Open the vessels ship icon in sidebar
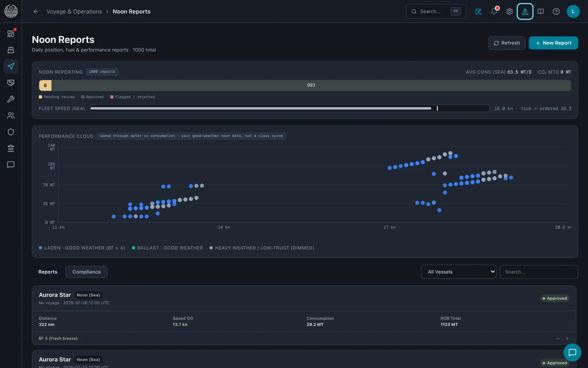Image resolution: width=588 pixels, height=368 pixels. [11, 50]
